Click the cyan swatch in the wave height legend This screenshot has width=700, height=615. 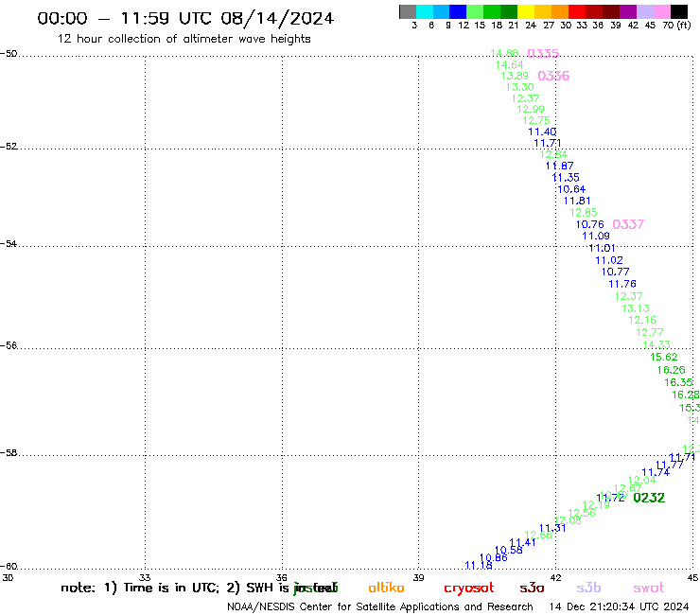pos(424,11)
